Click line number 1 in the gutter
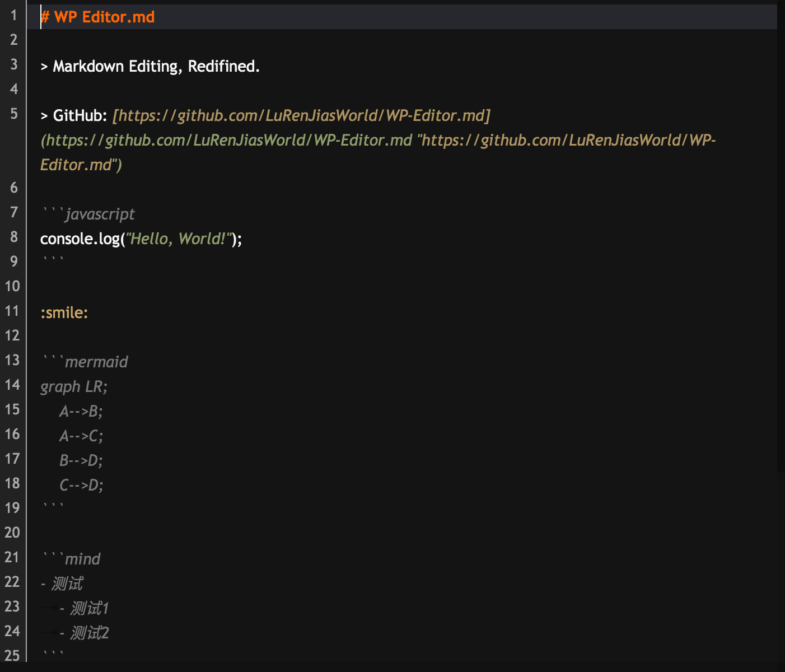785x672 pixels. point(14,15)
